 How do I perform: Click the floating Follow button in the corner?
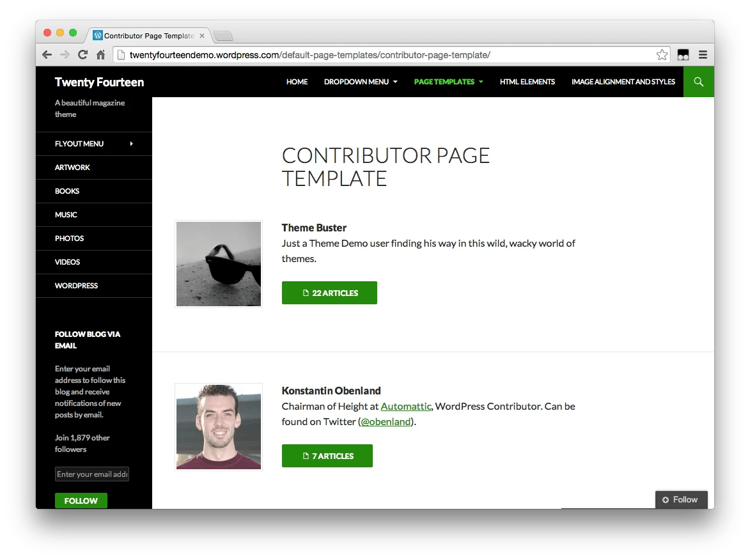click(x=681, y=500)
